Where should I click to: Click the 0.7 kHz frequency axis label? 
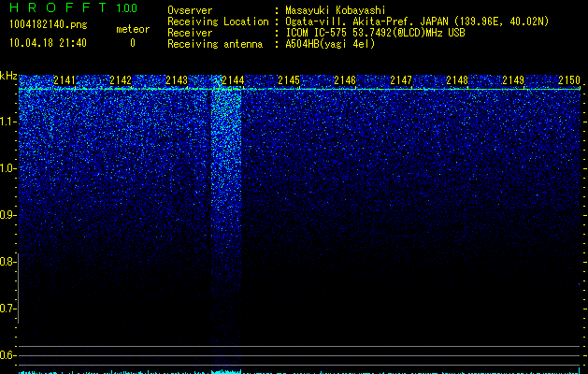point(7,309)
